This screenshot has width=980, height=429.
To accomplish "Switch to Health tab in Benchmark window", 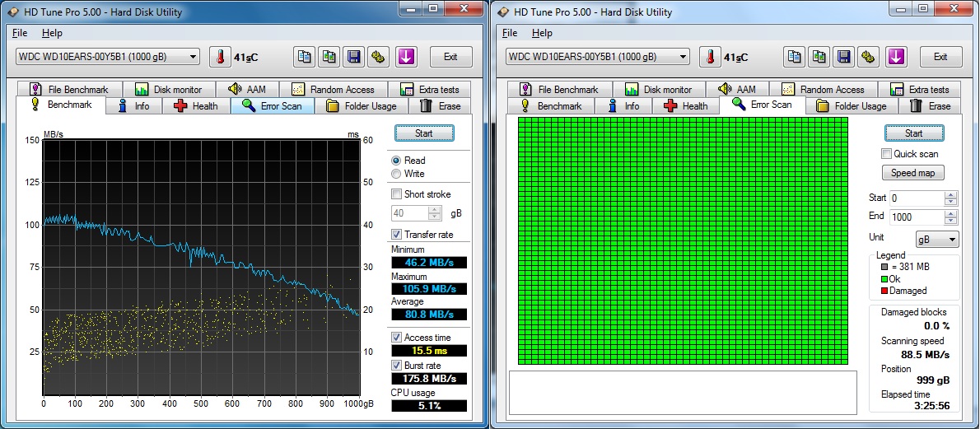I will pos(196,106).
